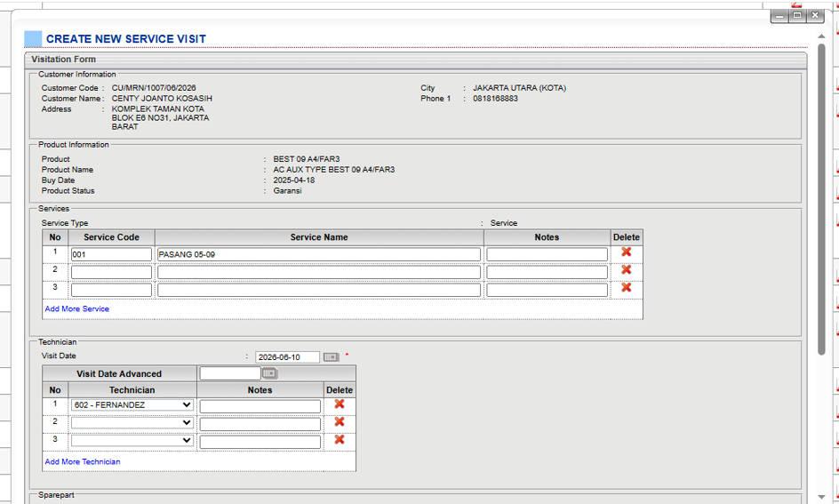Open technician dropdown showing 602 - FERNANDEZ
The height and width of the screenshot is (504, 839).
tap(132, 405)
